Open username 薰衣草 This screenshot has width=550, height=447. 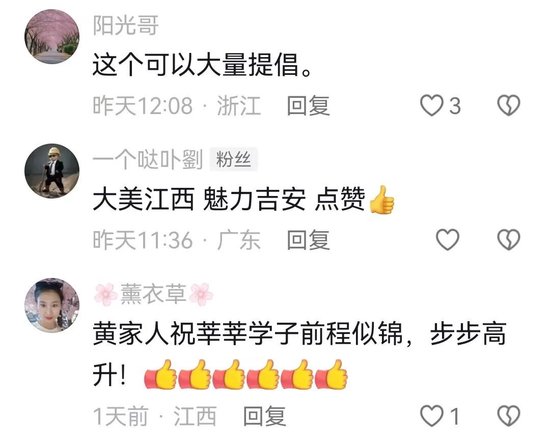pos(154,294)
